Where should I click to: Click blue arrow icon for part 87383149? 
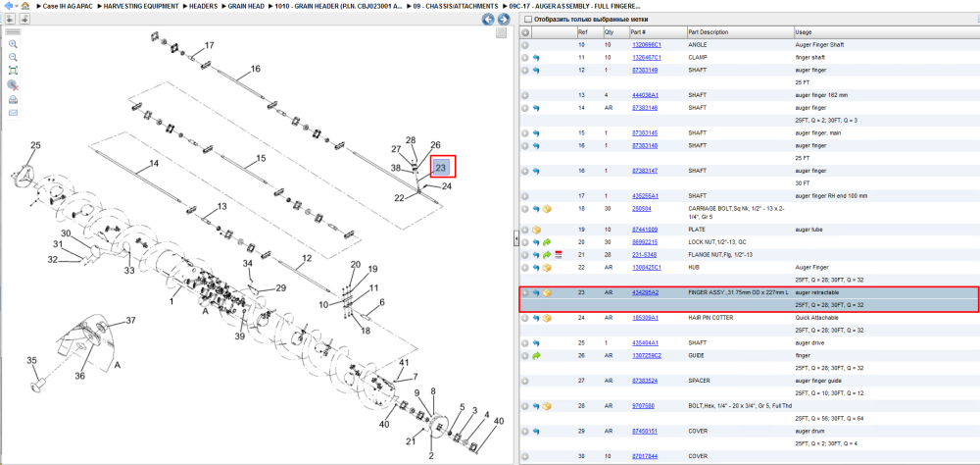(x=536, y=70)
